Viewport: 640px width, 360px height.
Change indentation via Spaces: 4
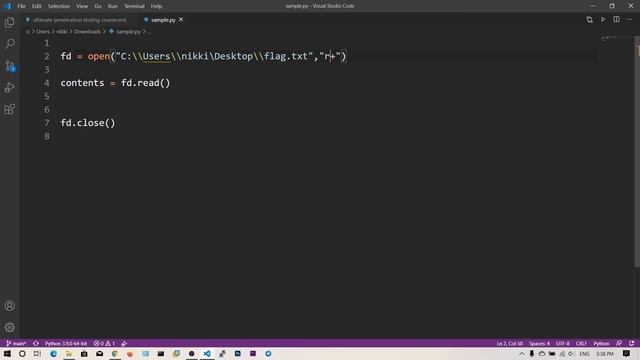point(539,343)
